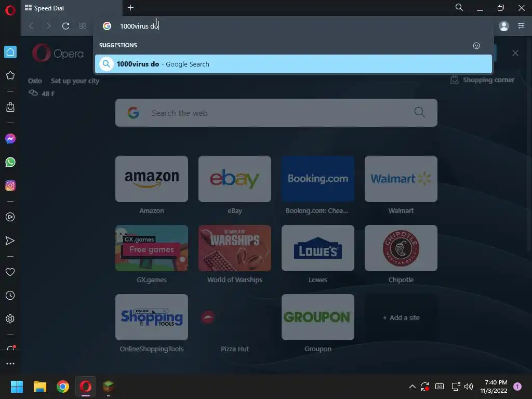Viewport: 532px width, 399px height.
Task: Open History clock icon in sidebar
Action: (10, 296)
